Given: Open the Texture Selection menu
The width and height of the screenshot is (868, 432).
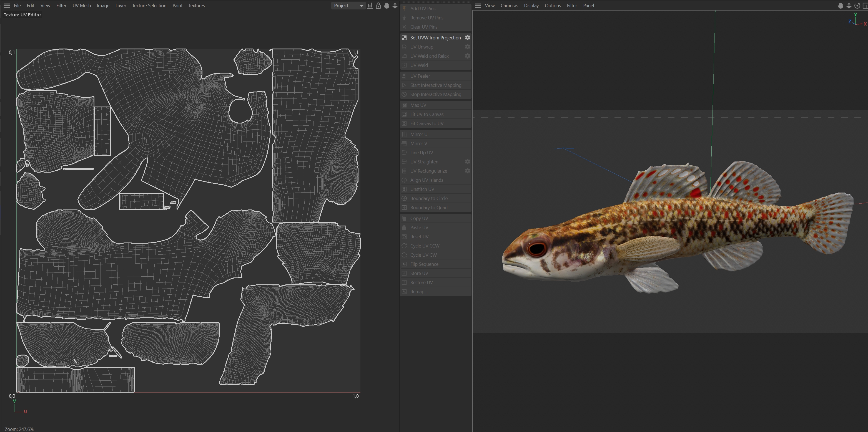Looking at the screenshot, I should tap(149, 6).
